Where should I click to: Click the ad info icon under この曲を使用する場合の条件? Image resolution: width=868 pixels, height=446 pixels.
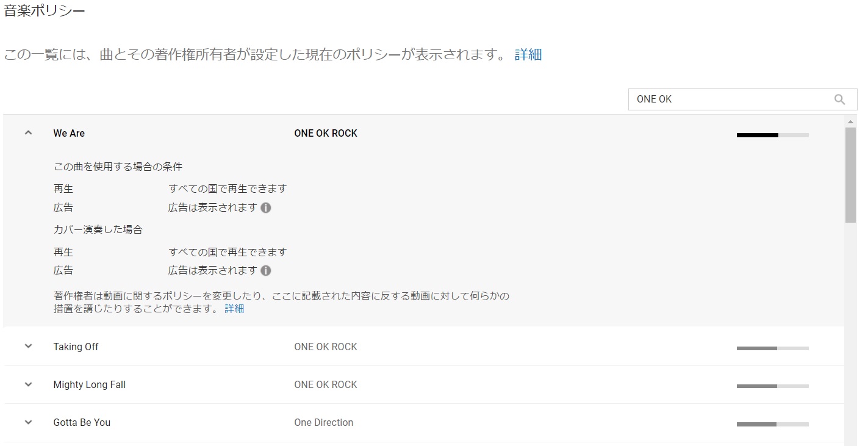[x=266, y=207]
